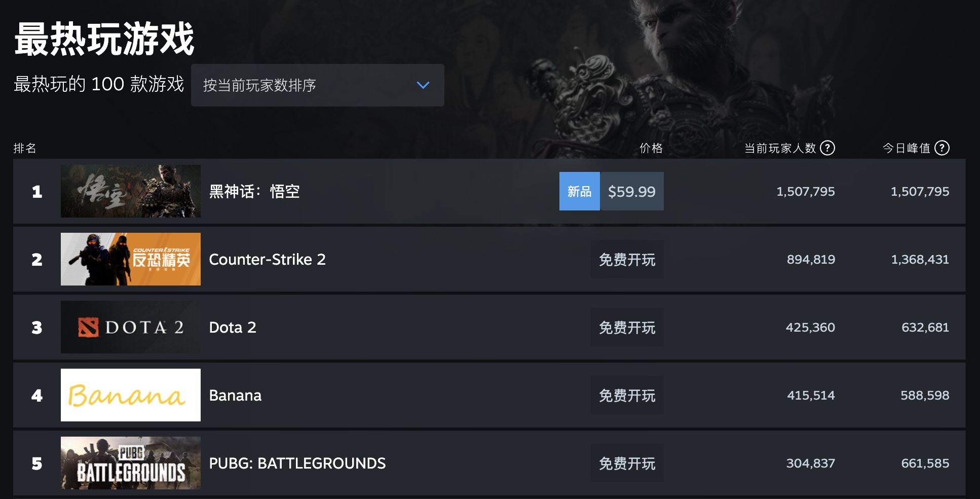Open the Counter-Strike 2 title link

pos(267,260)
